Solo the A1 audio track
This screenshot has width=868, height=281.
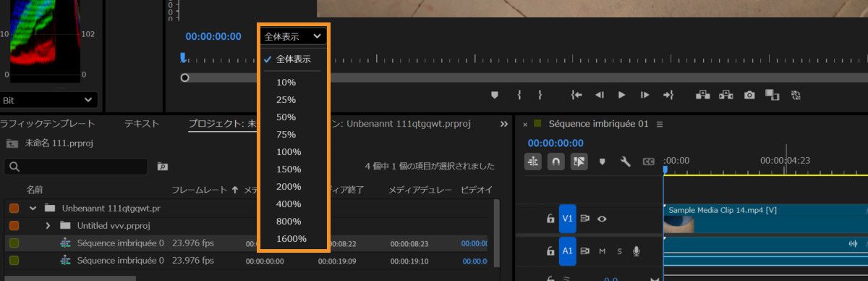click(x=619, y=251)
